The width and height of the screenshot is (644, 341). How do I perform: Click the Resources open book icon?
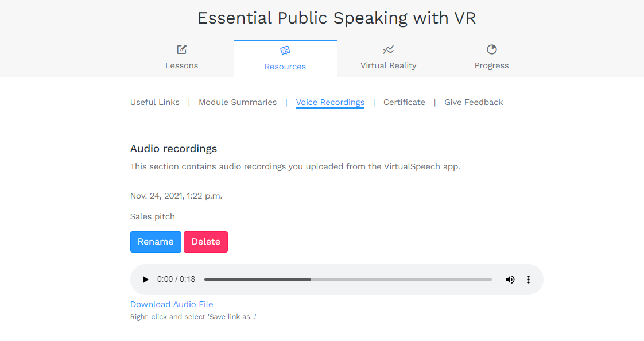tap(285, 51)
